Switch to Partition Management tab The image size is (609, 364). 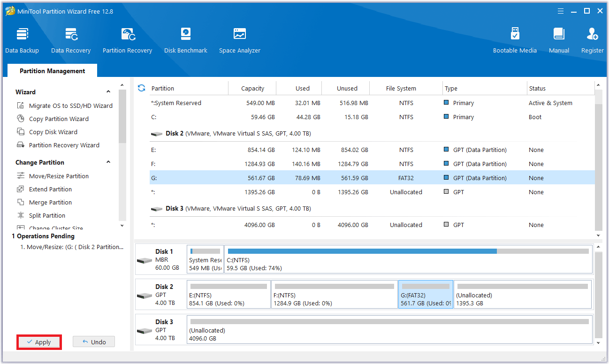tap(53, 71)
